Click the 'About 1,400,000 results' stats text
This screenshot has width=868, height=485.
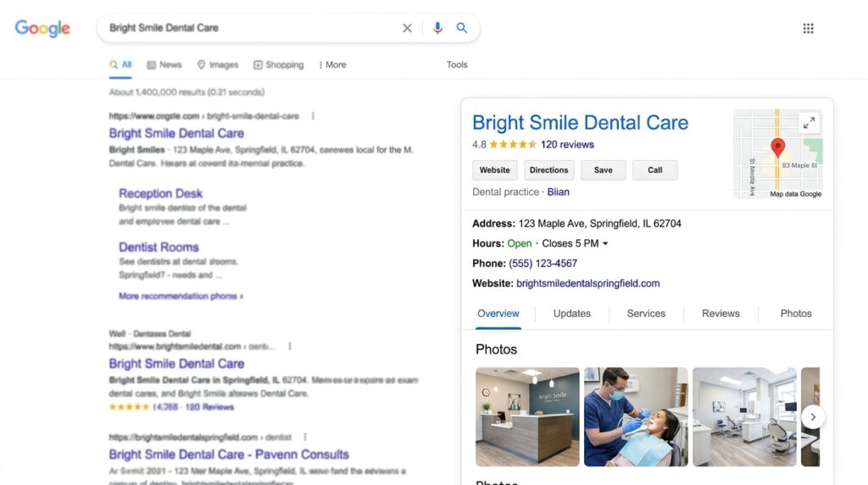click(186, 92)
